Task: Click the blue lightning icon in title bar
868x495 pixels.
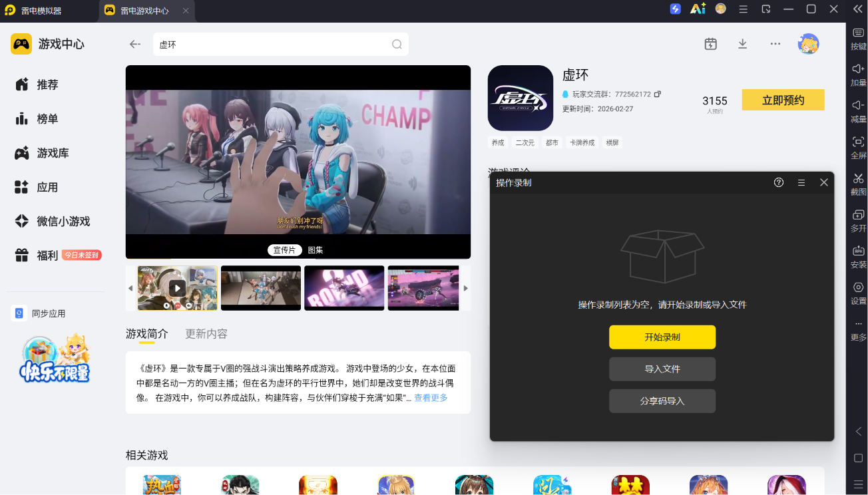Action: click(676, 9)
